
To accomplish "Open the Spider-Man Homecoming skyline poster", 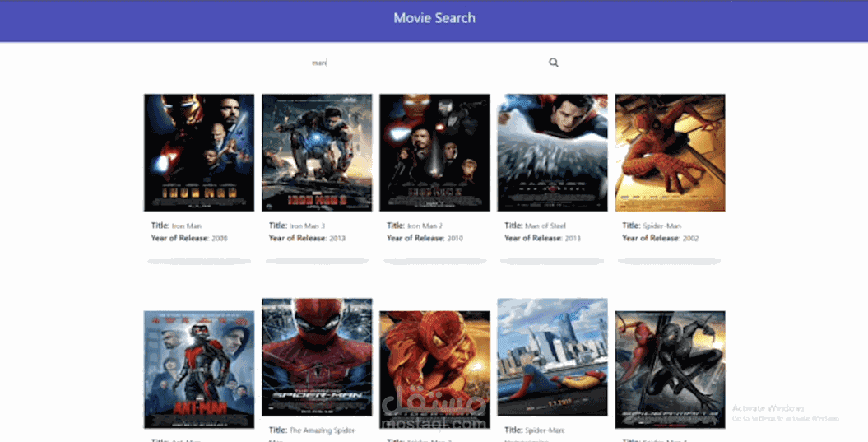I will (552, 357).
